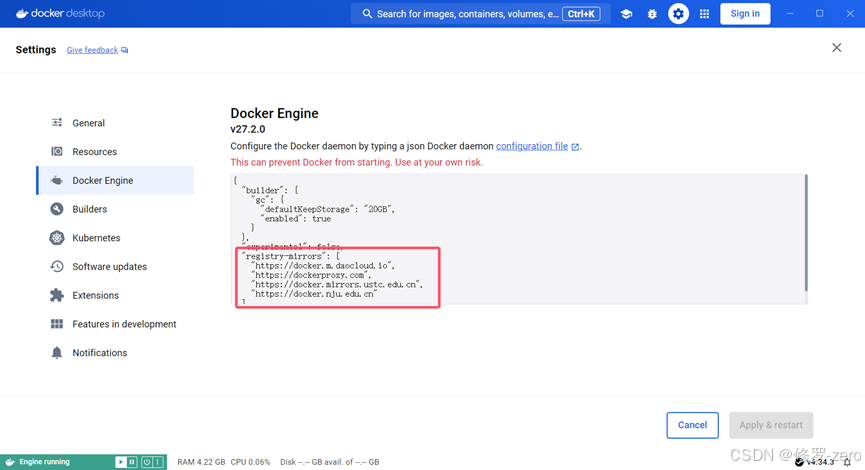Viewport: 865px width, 470px height.
Task: Click external link icon after configuration file
Action: click(x=575, y=147)
